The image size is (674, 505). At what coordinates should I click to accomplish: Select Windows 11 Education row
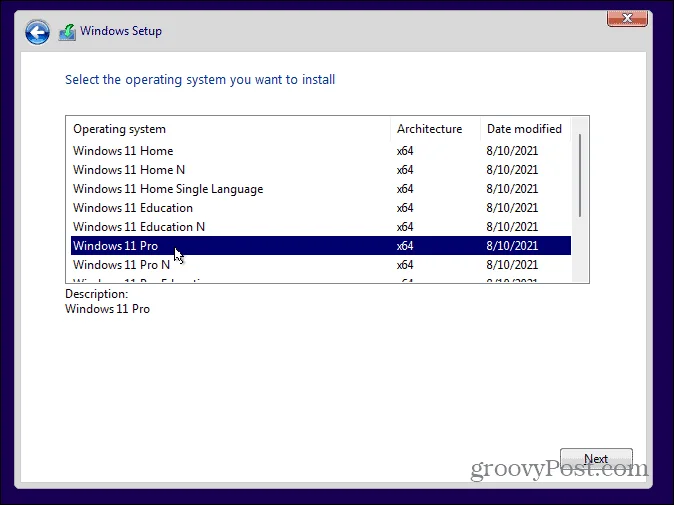coord(321,208)
